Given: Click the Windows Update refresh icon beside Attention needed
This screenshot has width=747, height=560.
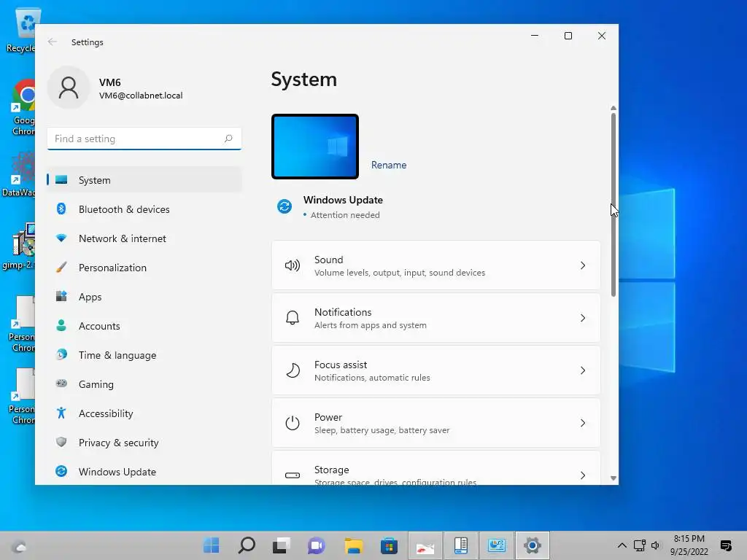Looking at the screenshot, I should click(x=285, y=206).
